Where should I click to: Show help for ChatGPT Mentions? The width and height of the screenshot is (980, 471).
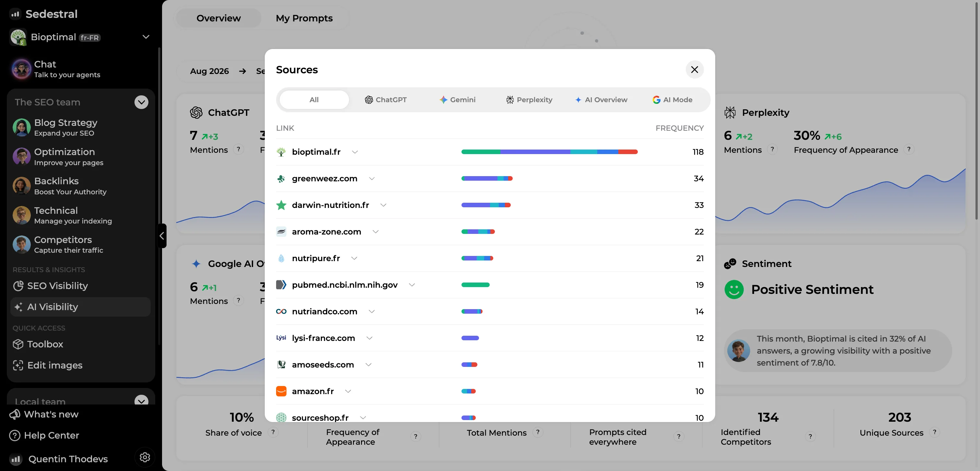point(239,149)
